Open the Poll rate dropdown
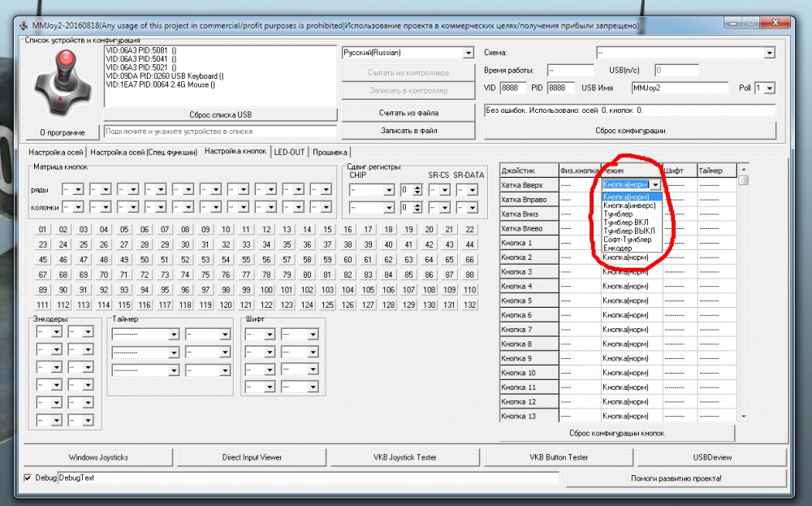The width and height of the screenshot is (812, 506). click(x=769, y=88)
